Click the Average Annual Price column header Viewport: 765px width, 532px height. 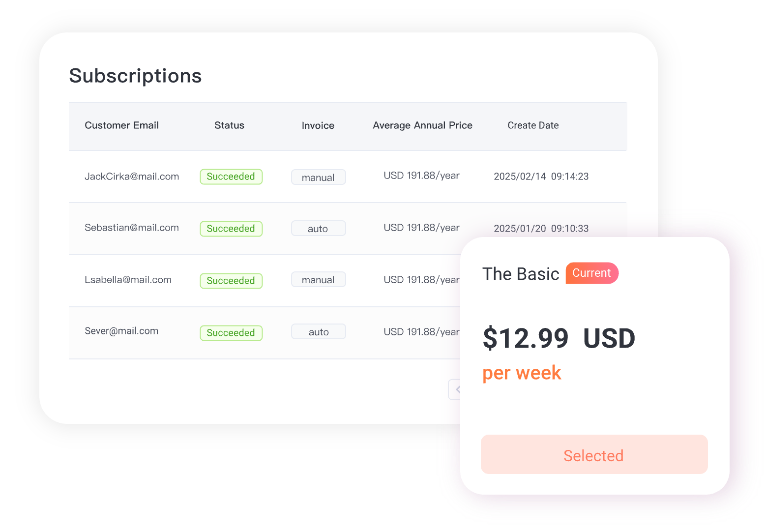point(422,125)
